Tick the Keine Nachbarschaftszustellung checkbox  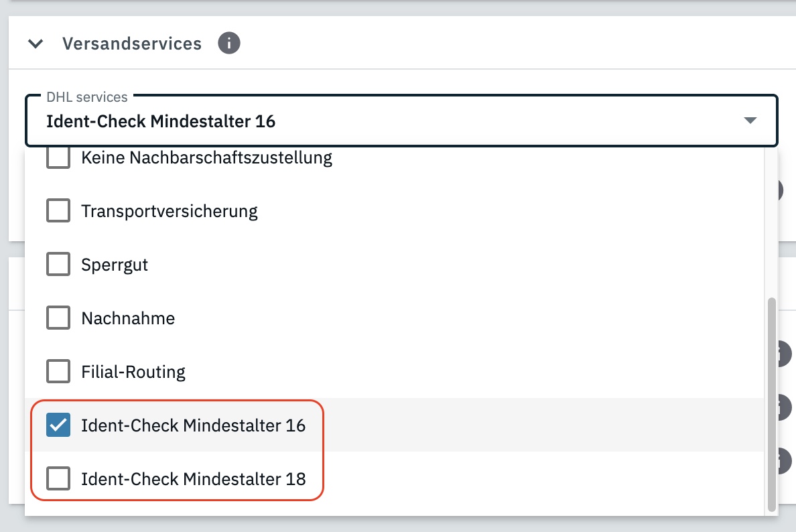58,158
